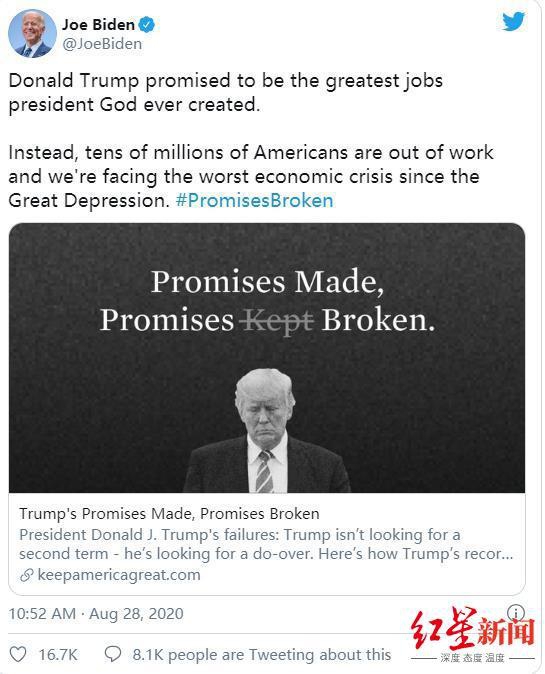Open the tweet timestamp 10:52 AM Aug 28, 2020
Viewport: 545px width, 674px height.
point(96,613)
